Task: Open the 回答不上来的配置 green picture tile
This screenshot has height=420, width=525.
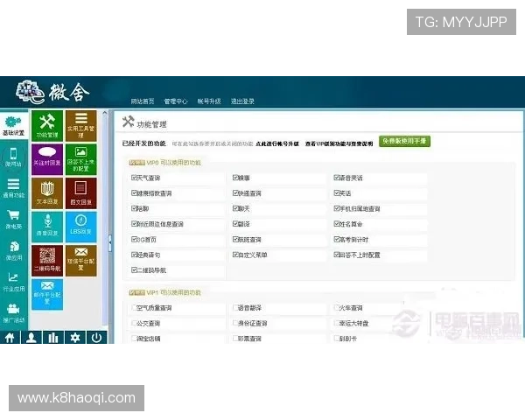Action: (81, 159)
